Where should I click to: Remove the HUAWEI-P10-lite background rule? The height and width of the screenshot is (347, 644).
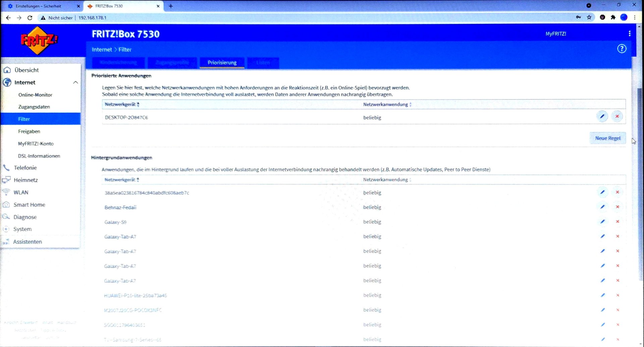pyautogui.click(x=617, y=295)
